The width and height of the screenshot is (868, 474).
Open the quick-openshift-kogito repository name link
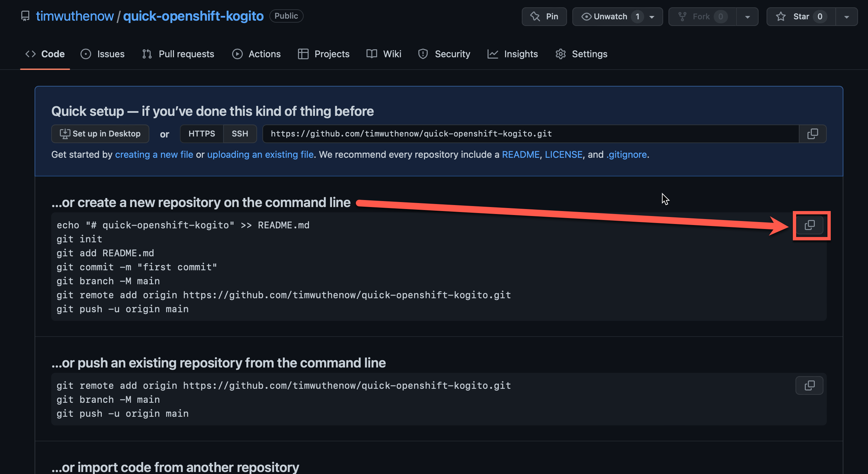click(193, 16)
